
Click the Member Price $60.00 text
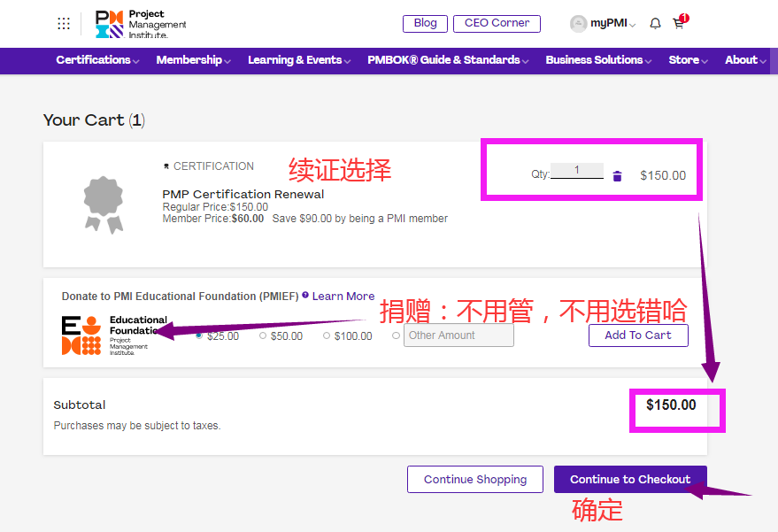pos(212,219)
